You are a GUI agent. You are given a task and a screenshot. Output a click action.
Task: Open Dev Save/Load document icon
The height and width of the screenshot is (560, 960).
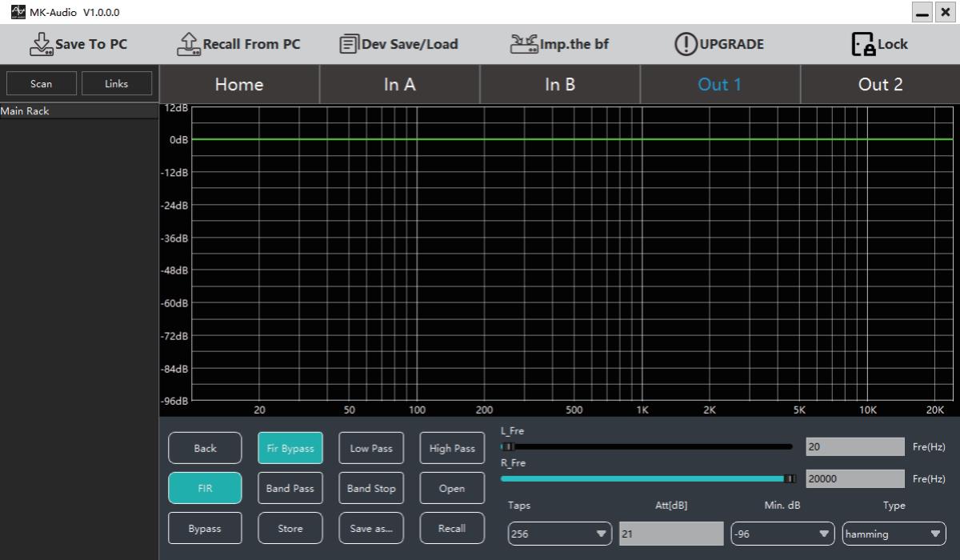[348, 44]
